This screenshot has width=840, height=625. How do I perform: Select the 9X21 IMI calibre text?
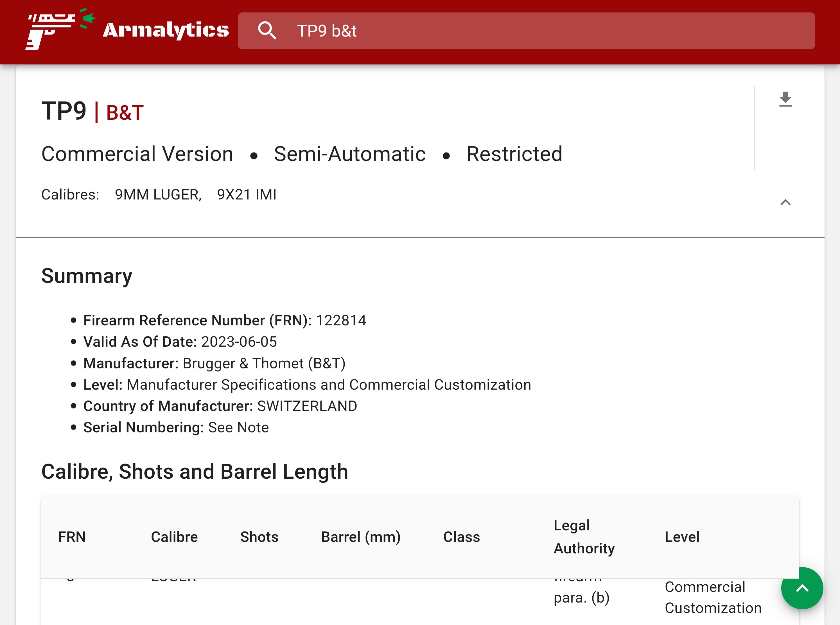point(247,194)
